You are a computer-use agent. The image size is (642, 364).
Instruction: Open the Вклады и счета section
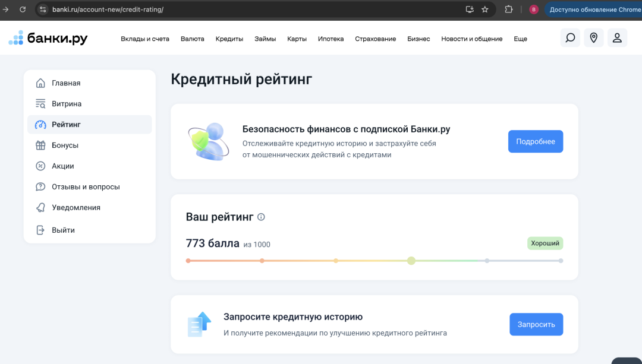click(145, 39)
